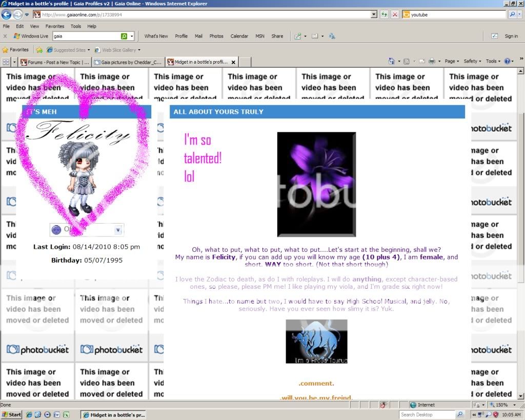This screenshot has height=420, width=525.
Task: Expand the command bar Tools dropdown
Action: (493, 62)
